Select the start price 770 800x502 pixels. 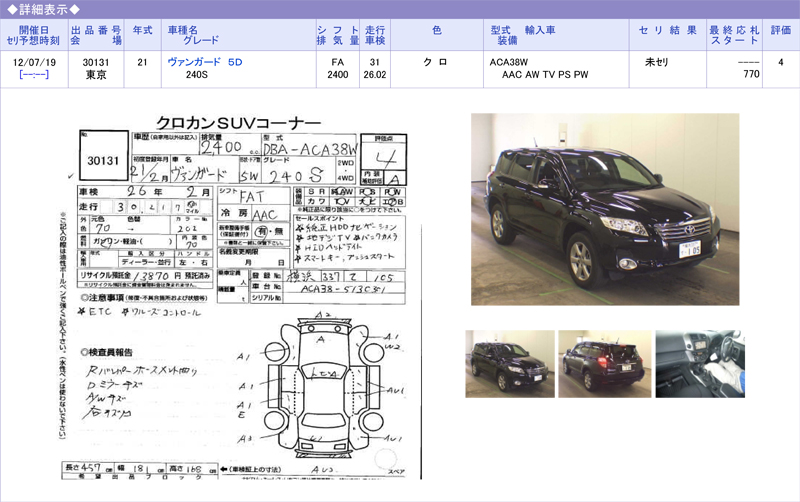(751, 74)
